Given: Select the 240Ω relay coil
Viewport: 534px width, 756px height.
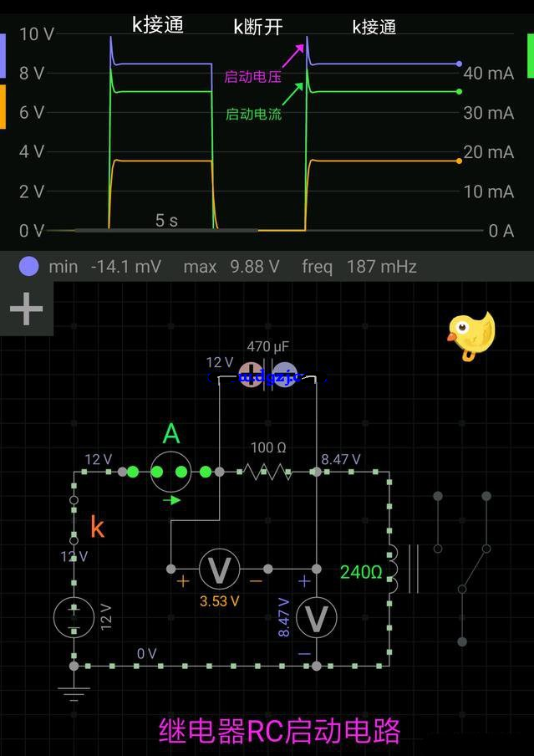Looking at the screenshot, I should tap(390, 570).
